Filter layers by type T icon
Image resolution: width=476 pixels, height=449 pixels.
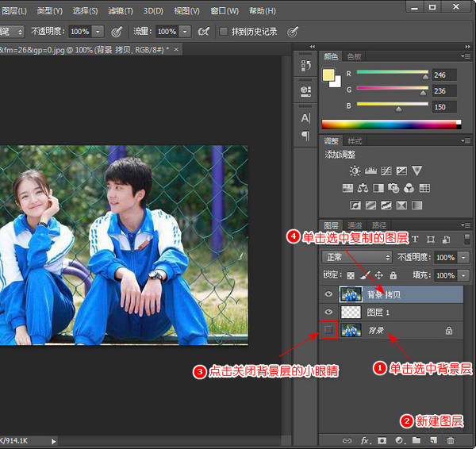tap(415, 239)
